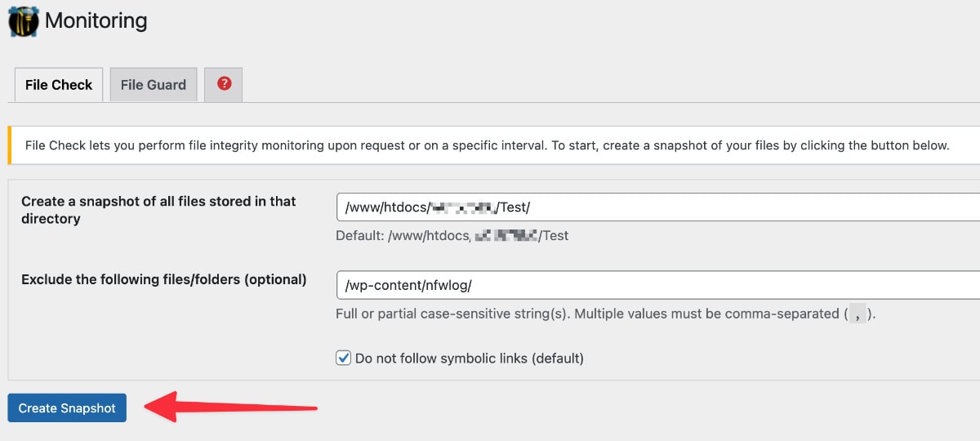Focus the exclude files/folders field
Image resolution: width=980 pixels, height=441 pixels.
click(x=658, y=285)
